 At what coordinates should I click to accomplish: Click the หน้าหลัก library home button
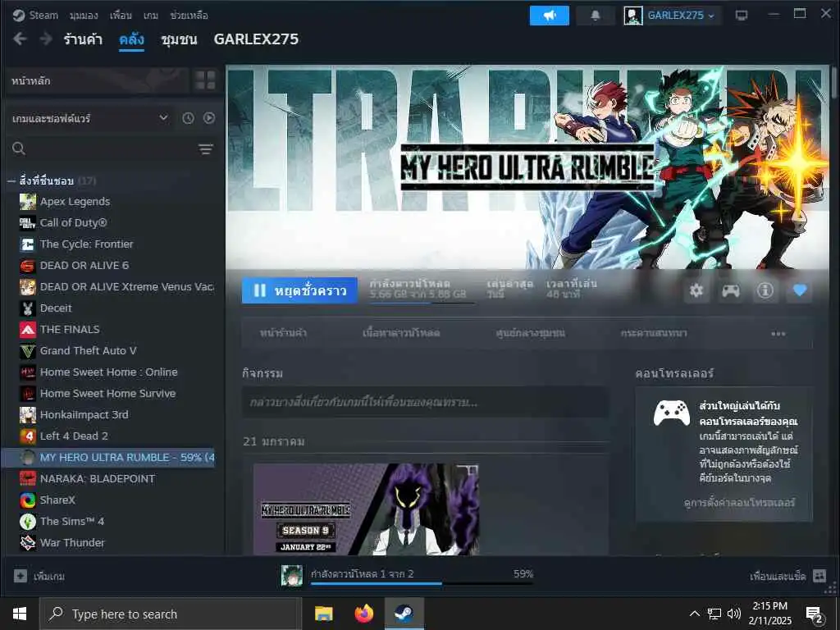[x=97, y=81]
